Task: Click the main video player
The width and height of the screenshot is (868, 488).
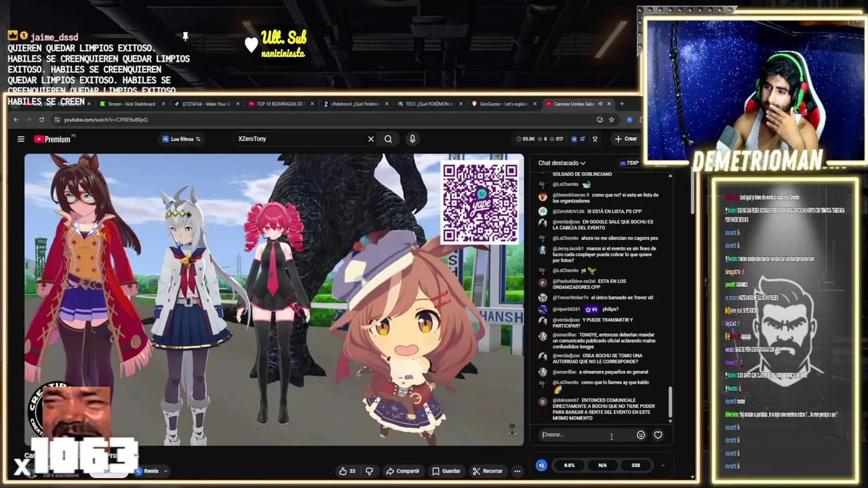Action: click(x=274, y=300)
